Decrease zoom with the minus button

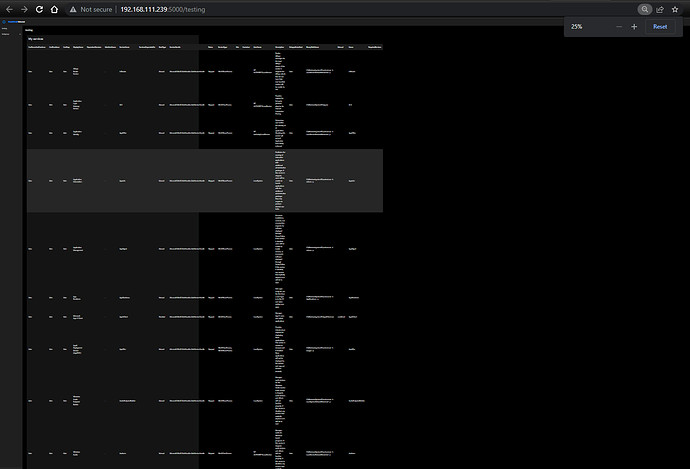pos(619,27)
